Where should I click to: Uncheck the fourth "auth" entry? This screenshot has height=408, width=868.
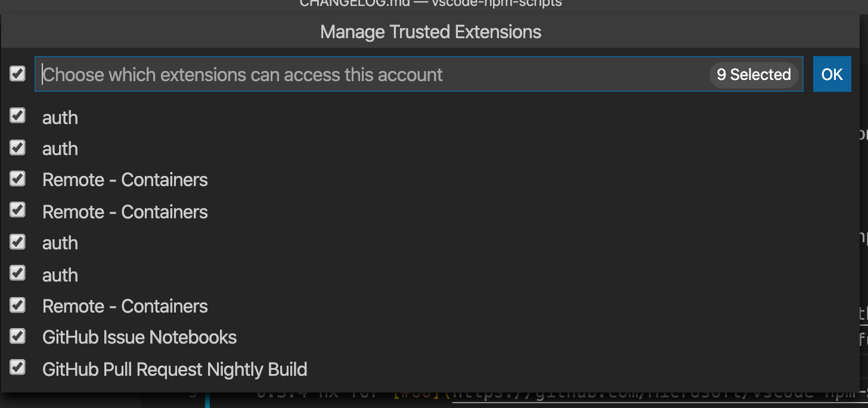tap(17, 273)
